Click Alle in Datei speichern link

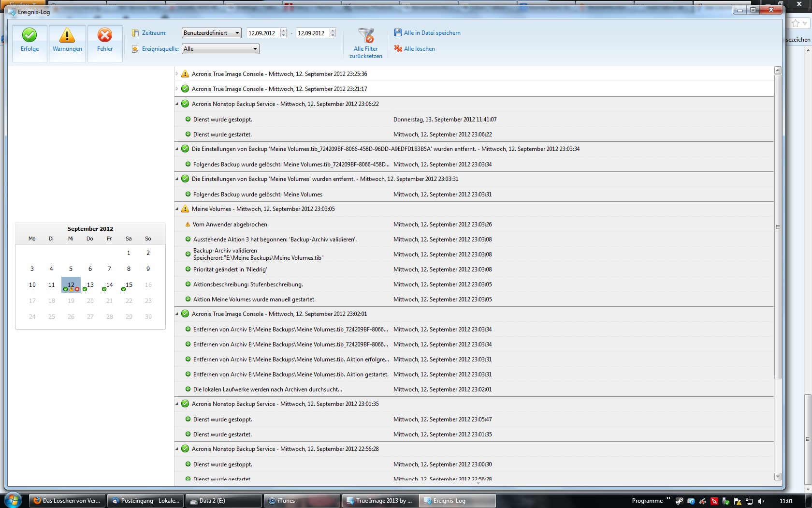[432, 33]
